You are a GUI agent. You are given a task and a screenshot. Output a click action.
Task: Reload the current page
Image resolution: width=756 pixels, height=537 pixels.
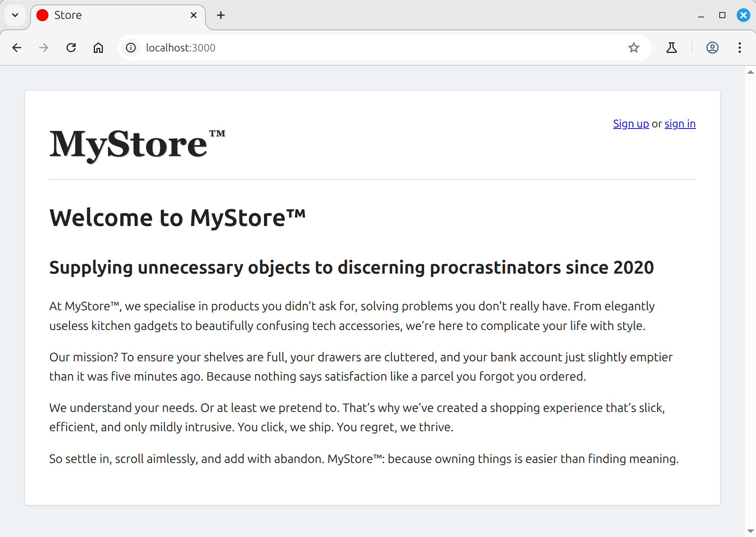pos(71,48)
